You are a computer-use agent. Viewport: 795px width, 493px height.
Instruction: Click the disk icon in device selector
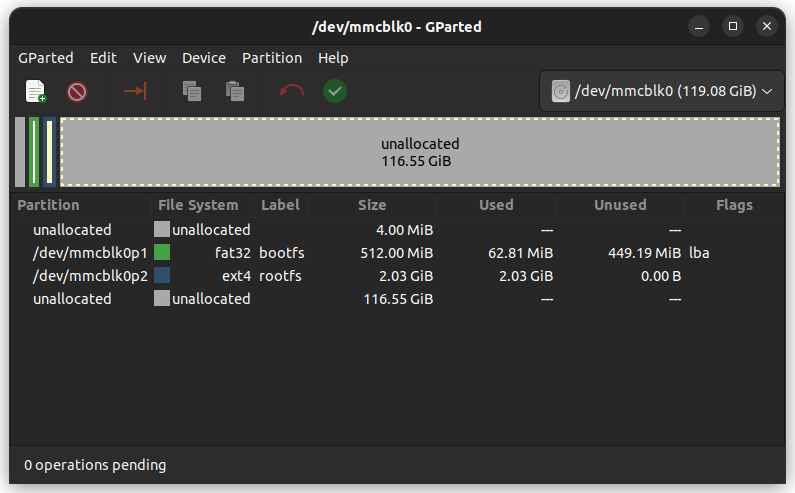click(560, 92)
